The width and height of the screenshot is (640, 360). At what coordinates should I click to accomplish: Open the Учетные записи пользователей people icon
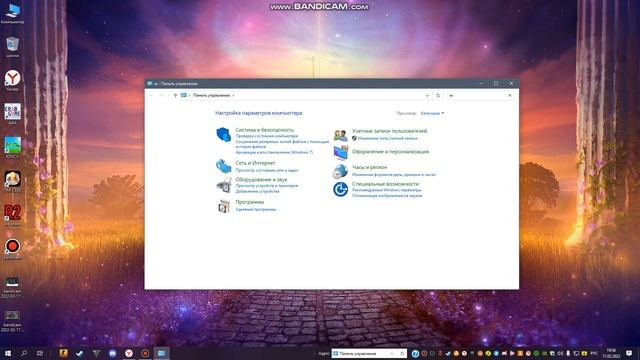(340, 135)
